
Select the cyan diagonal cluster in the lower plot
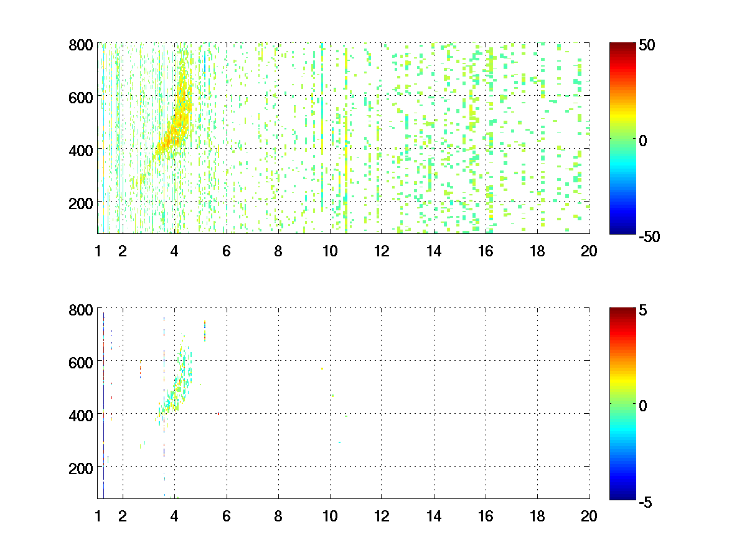pos(176,380)
